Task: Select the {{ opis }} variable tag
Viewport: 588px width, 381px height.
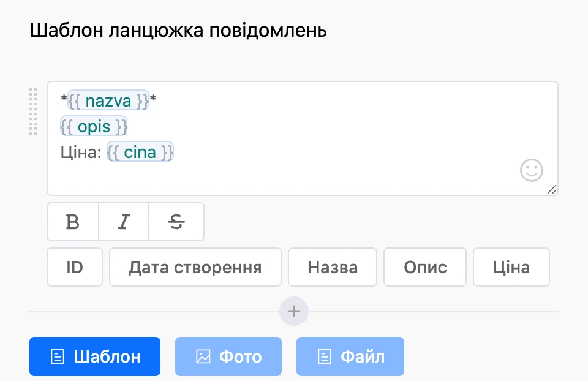Action: (94, 126)
